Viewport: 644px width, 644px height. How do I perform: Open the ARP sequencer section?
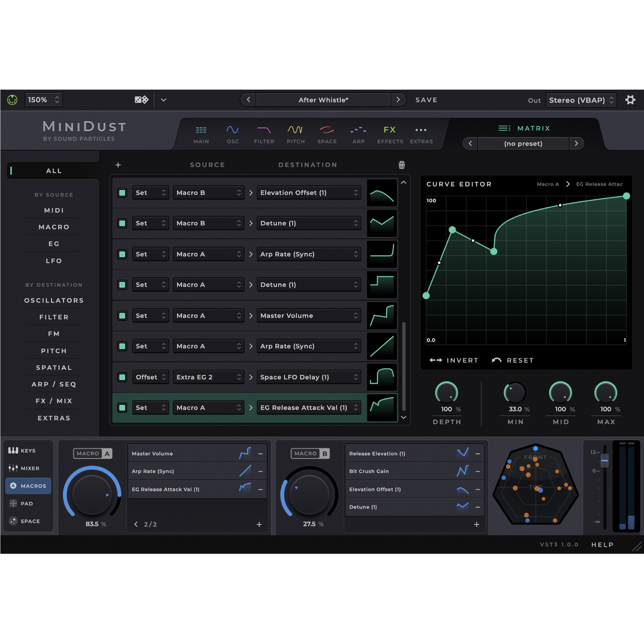pyautogui.click(x=358, y=134)
